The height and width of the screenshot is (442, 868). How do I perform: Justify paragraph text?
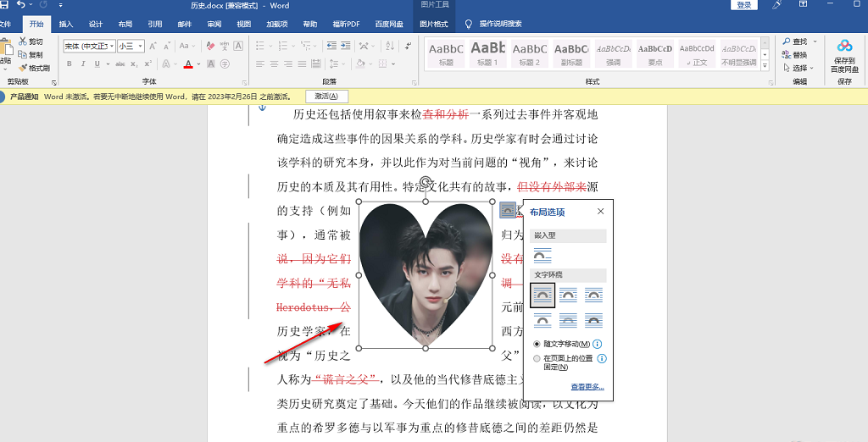(x=302, y=64)
